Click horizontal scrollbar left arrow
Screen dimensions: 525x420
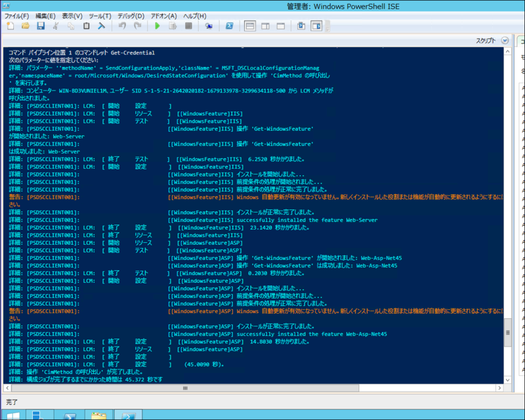pos(7,388)
